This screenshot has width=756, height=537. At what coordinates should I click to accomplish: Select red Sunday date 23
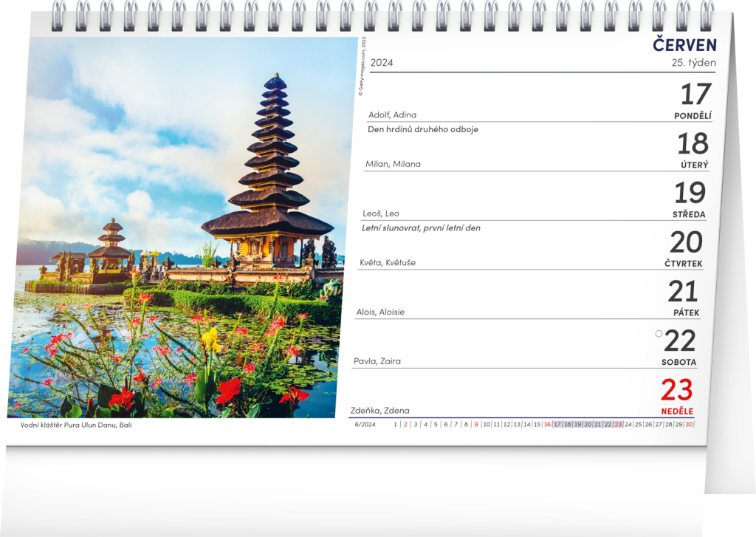(x=677, y=390)
